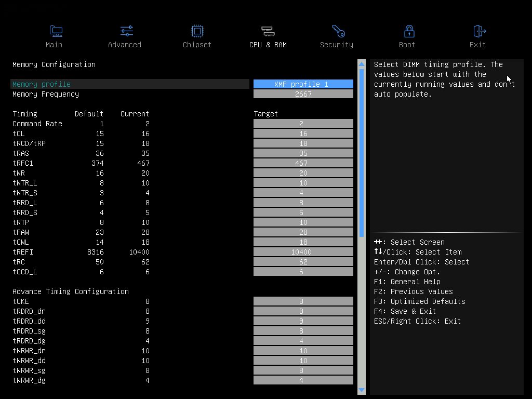The image size is (532, 399).
Task: Click the F4: Save & Exit hint
Action: pyautogui.click(x=405, y=311)
